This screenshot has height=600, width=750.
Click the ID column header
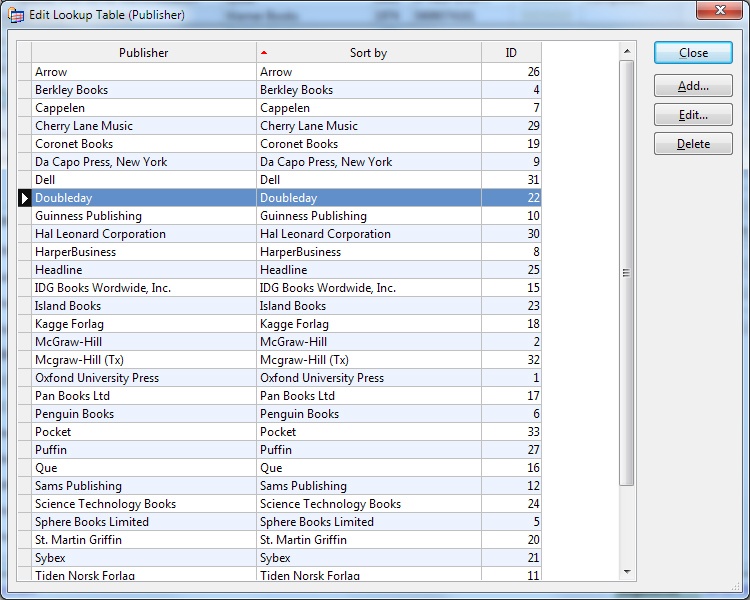(511, 53)
